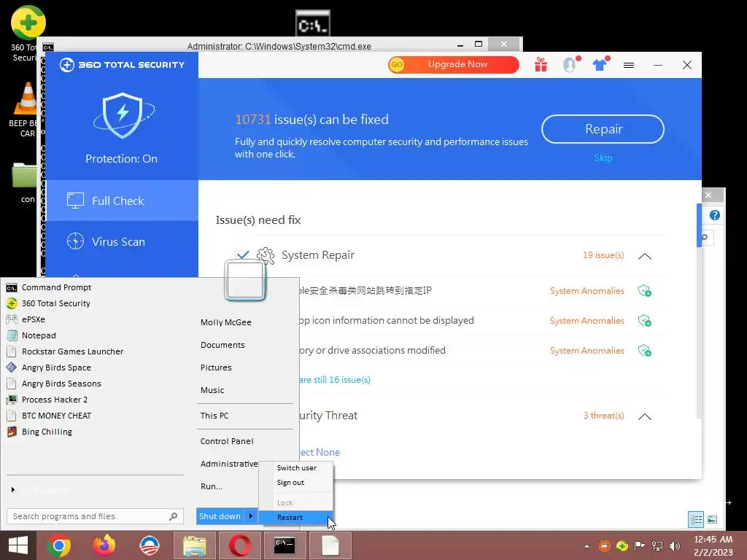Click the taskbar clock and date
The height and width of the screenshot is (560, 747).
coord(713,545)
